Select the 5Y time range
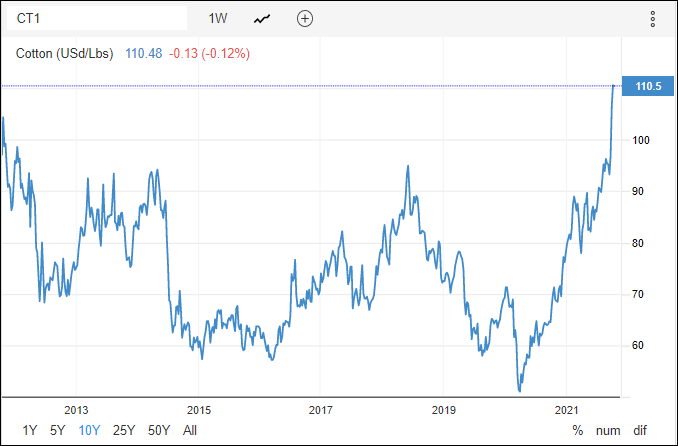 (x=58, y=430)
